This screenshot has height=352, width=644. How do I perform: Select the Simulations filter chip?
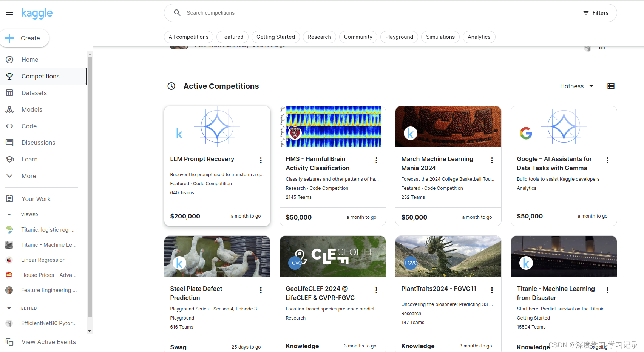coord(440,37)
